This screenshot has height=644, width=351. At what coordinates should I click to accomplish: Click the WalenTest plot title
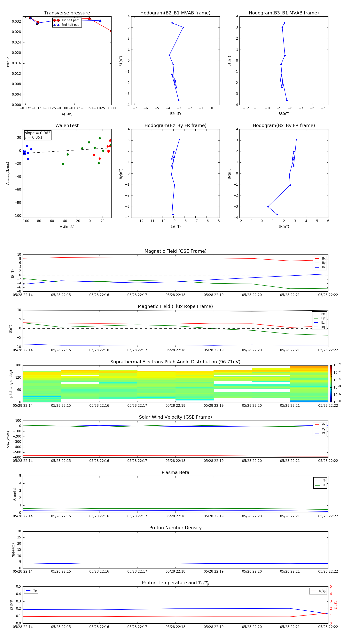[67, 125]
